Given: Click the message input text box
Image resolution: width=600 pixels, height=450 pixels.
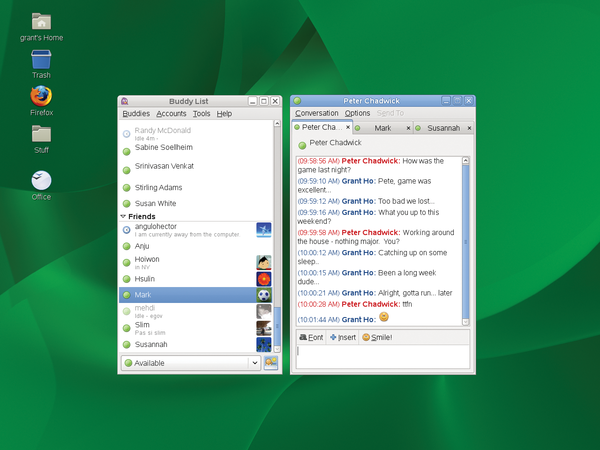Looking at the screenshot, I should pos(383,357).
